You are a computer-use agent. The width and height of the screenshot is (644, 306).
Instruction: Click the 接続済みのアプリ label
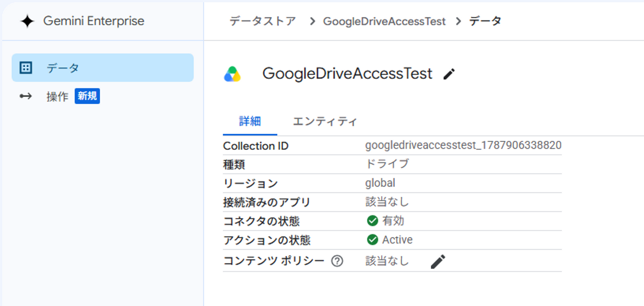point(267,202)
